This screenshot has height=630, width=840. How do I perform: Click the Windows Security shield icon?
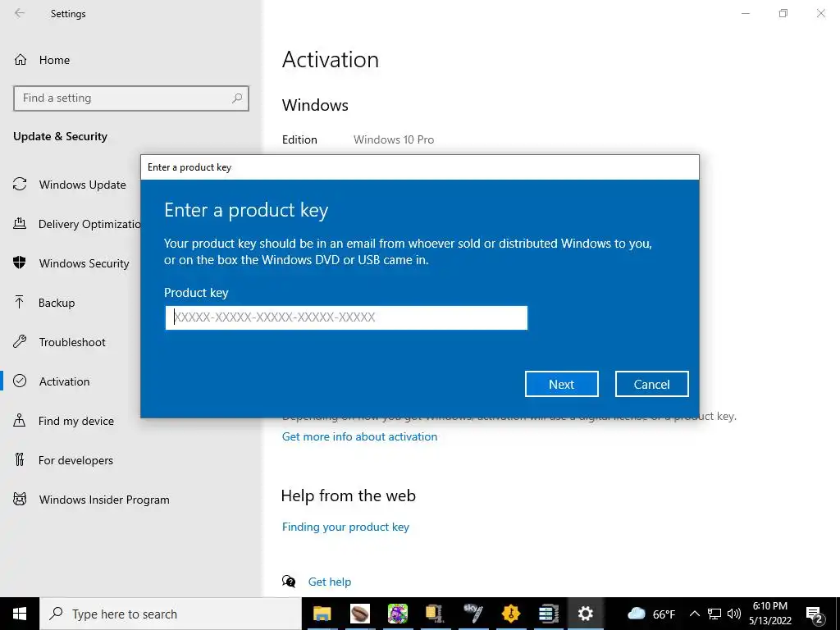(x=20, y=262)
